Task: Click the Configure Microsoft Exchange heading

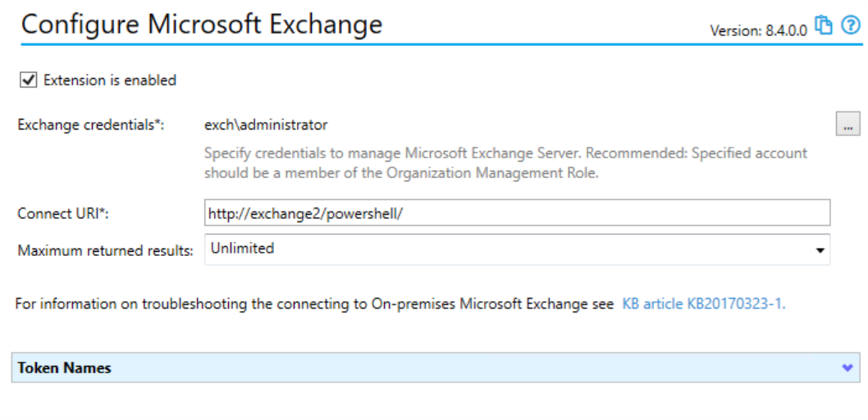Action: [x=202, y=24]
